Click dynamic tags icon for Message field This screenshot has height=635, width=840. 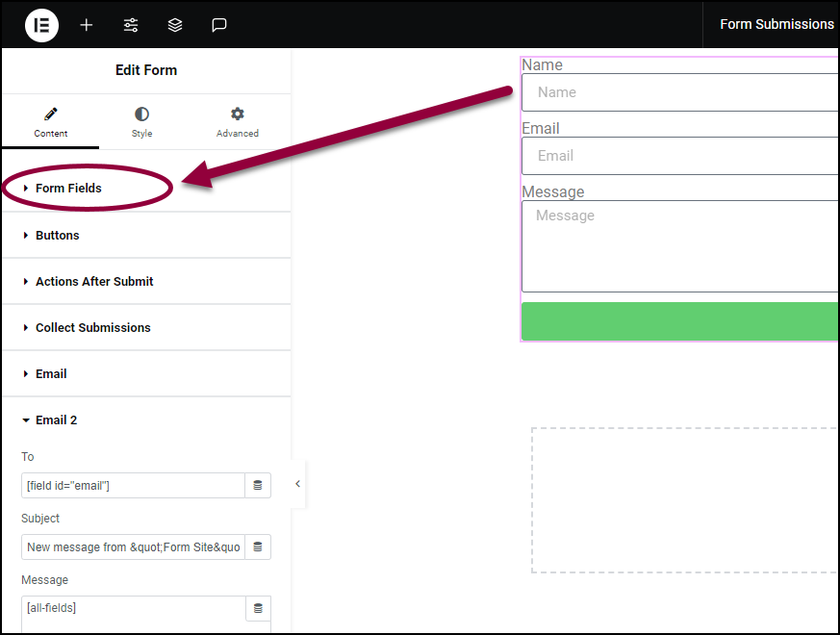(x=258, y=609)
